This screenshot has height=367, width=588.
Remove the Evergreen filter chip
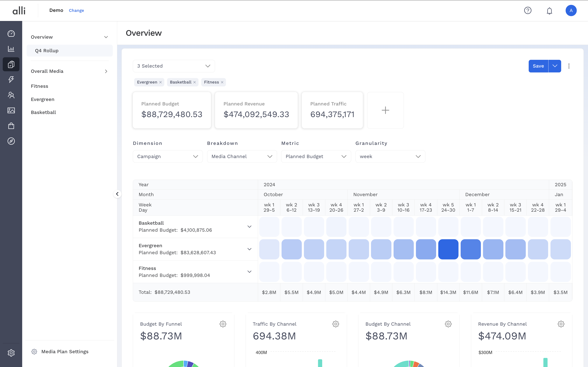coord(161,82)
